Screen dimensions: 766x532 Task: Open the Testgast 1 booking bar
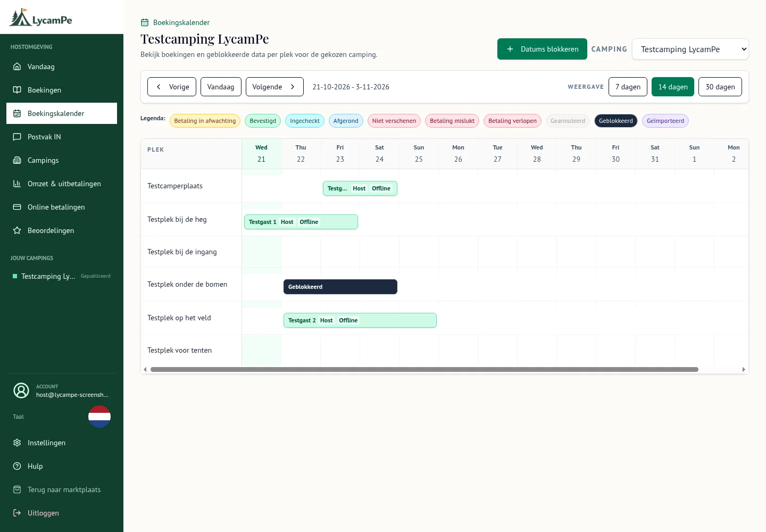[301, 222]
